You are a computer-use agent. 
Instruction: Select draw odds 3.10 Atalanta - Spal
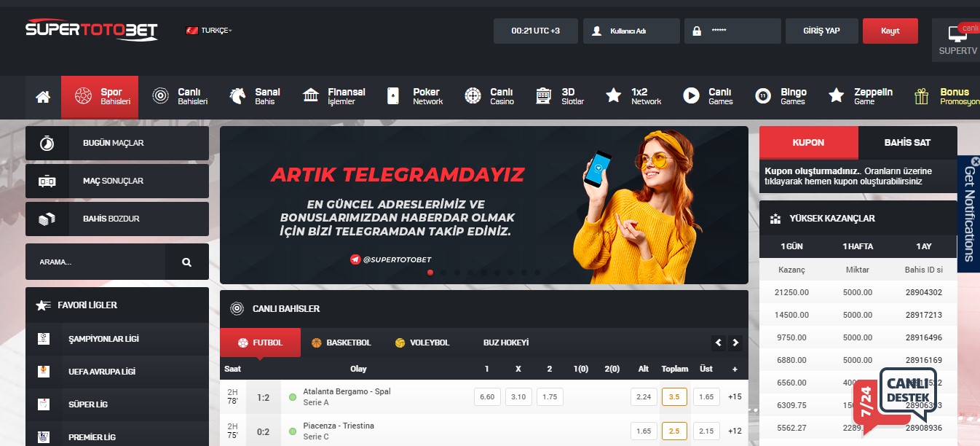[518, 397]
